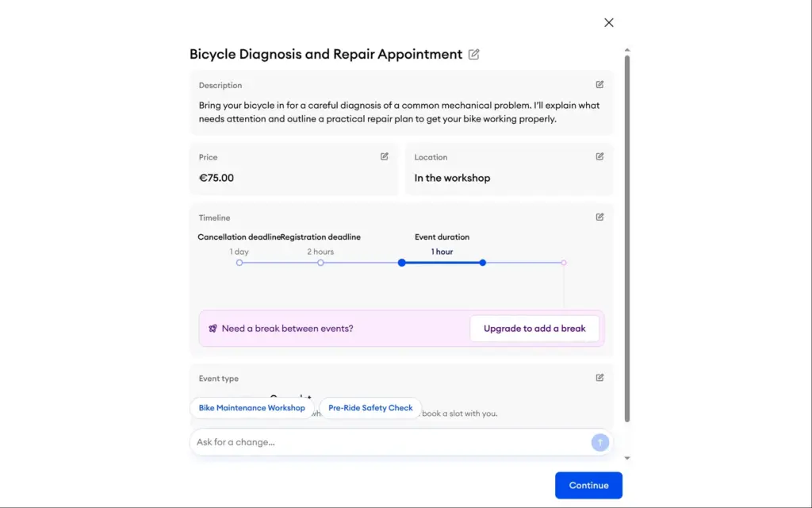This screenshot has width=812, height=508.
Task: Click the 1 hour event duration label
Action: (x=442, y=252)
